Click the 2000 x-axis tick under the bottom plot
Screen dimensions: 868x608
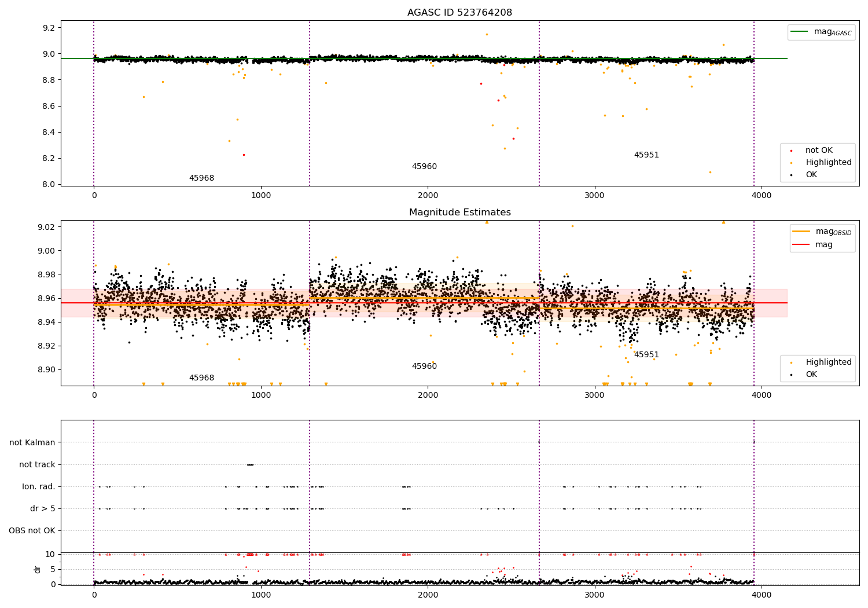pyautogui.click(x=428, y=594)
